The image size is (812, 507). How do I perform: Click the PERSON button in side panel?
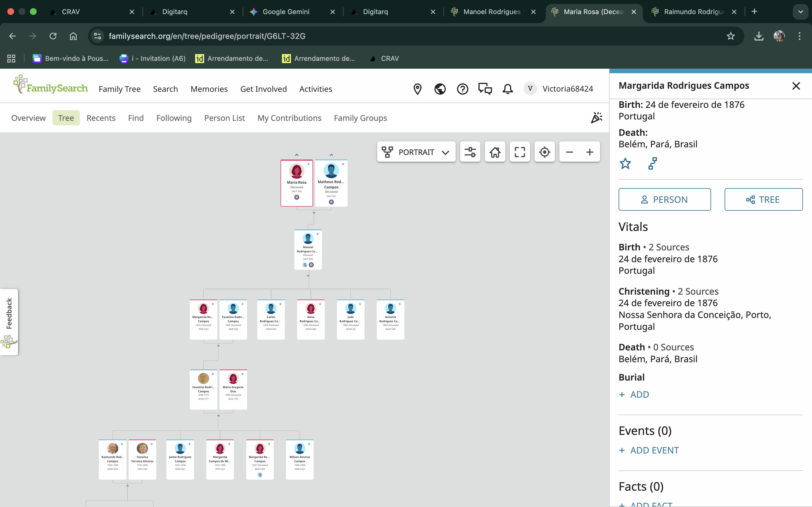pyautogui.click(x=664, y=199)
